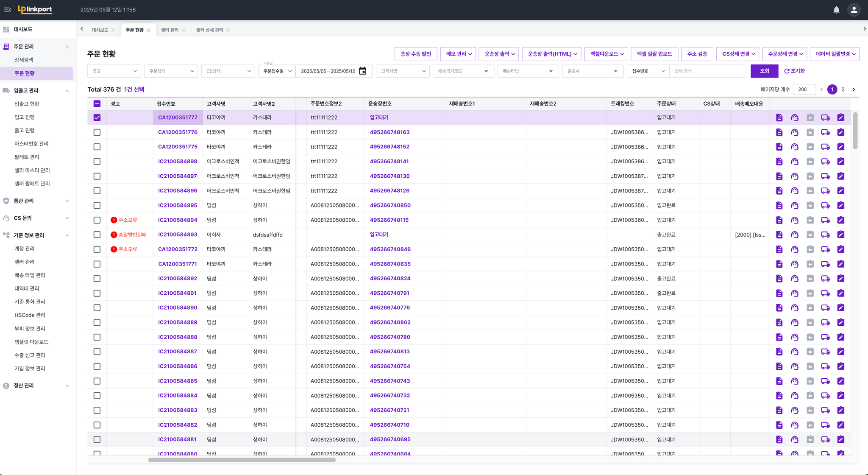Image resolution: width=868 pixels, height=475 pixels.
Task: Switch to the 셀러 상세 관리 tab
Action: (209, 30)
